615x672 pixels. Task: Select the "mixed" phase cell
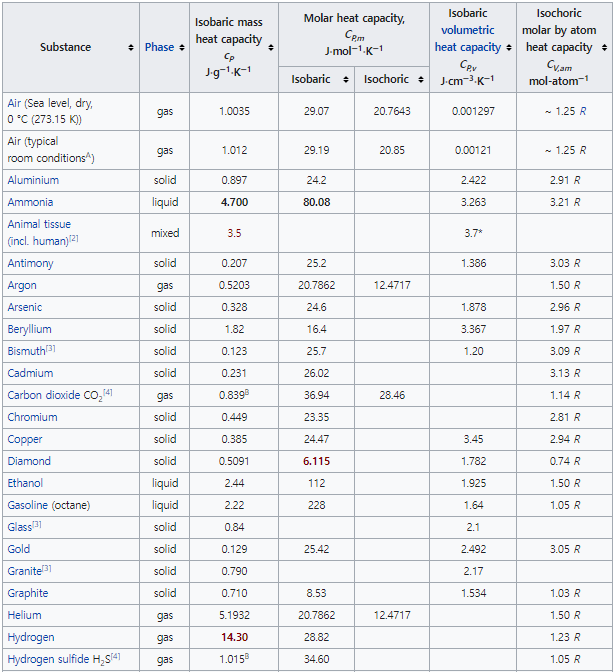[165, 233]
